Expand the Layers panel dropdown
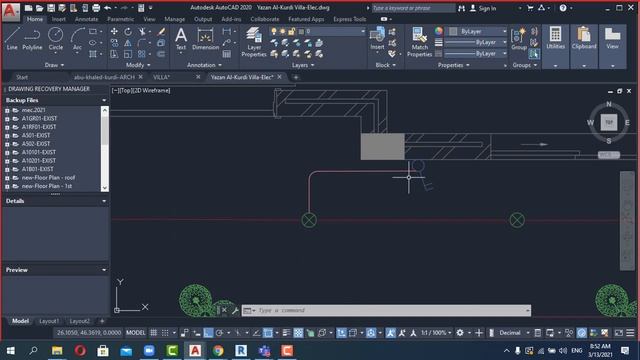Image resolution: width=640 pixels, height=360 pixels. click(x=303, y=65)
